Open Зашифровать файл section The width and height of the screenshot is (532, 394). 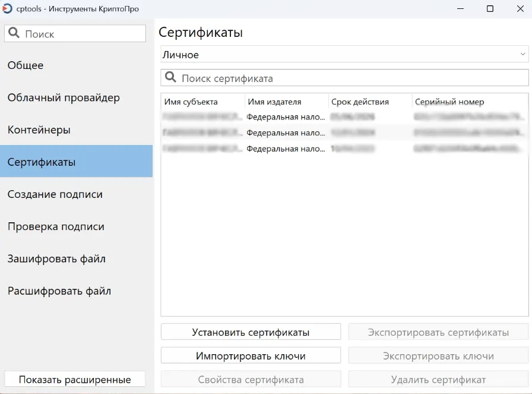[x=56, y=259]
